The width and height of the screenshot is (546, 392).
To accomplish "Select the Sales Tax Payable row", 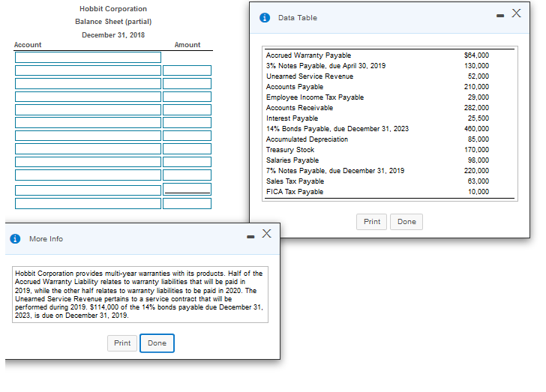I will click(390, 181).
